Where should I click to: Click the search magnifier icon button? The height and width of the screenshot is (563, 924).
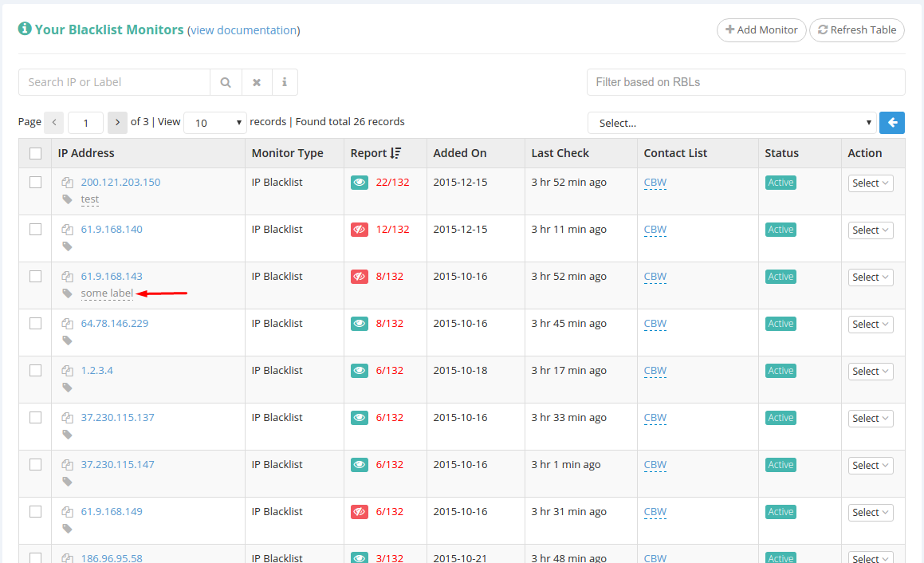[x=226, y=82]
